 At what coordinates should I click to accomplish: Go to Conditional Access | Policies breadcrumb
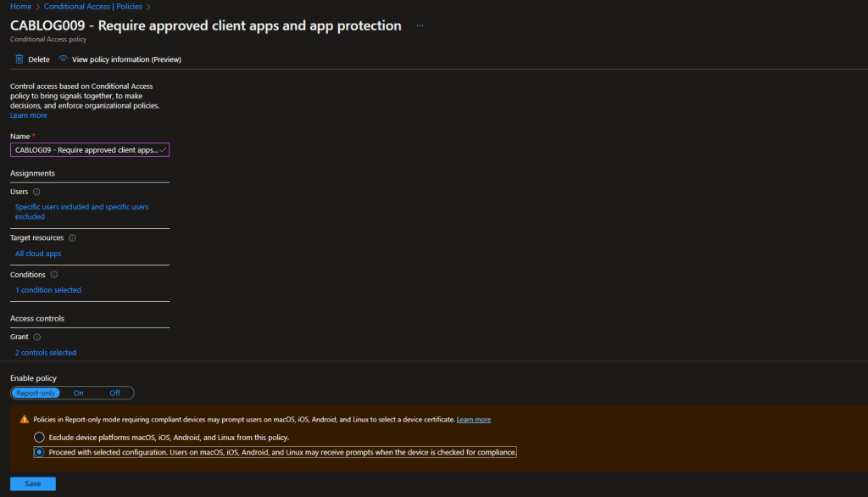[93, 7]
